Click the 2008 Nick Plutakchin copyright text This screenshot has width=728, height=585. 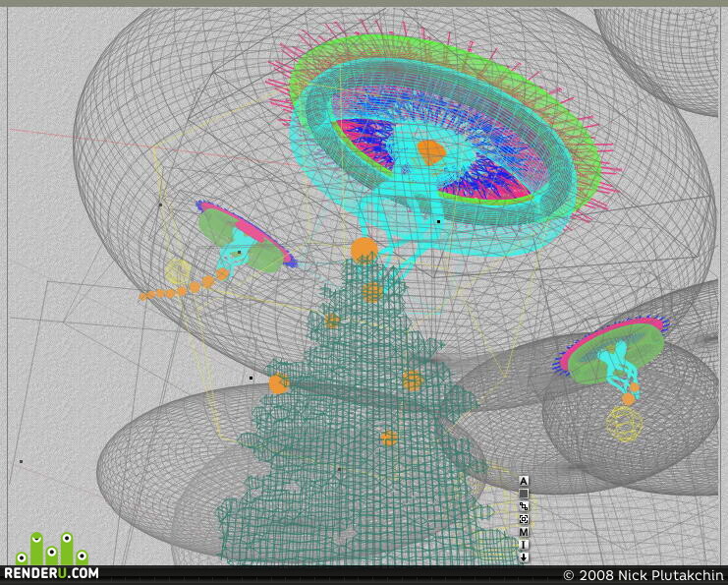(643, 575)
